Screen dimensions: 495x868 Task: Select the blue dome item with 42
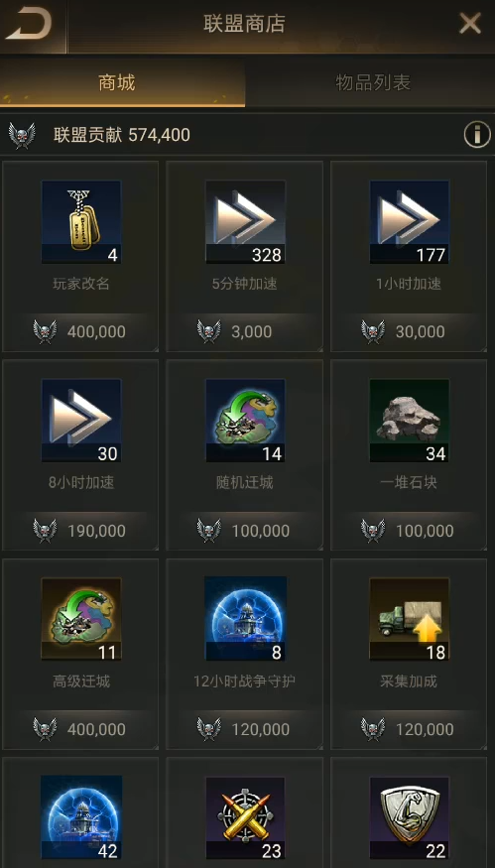tap(81, 818)
